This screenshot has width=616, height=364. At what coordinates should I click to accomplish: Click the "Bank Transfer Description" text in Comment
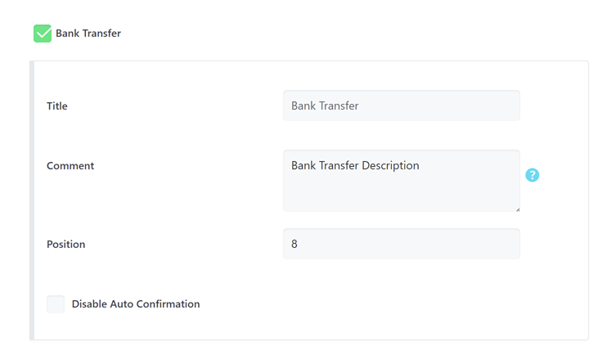point(355,165)
